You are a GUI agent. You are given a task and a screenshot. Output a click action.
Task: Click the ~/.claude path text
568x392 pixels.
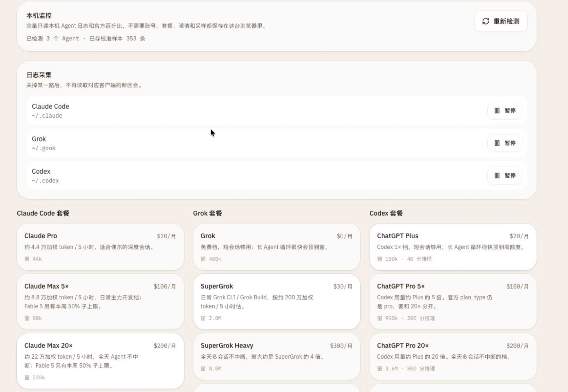tap(47, 116)
